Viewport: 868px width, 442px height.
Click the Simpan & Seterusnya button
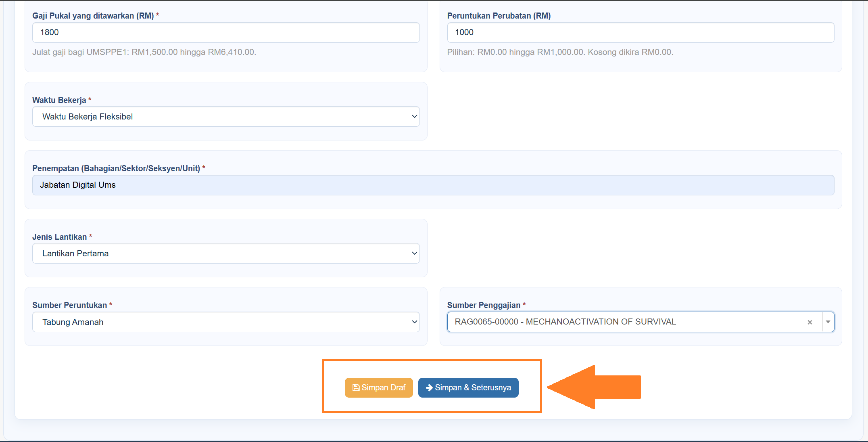coord(468,388)
